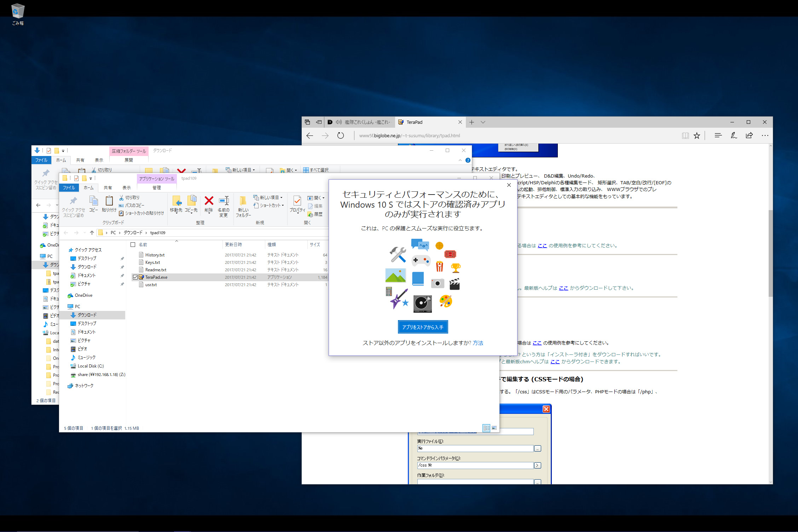Click the Details view icon in status bar
This screenshot has width=798, height=532.
click(x=486, y=428)
